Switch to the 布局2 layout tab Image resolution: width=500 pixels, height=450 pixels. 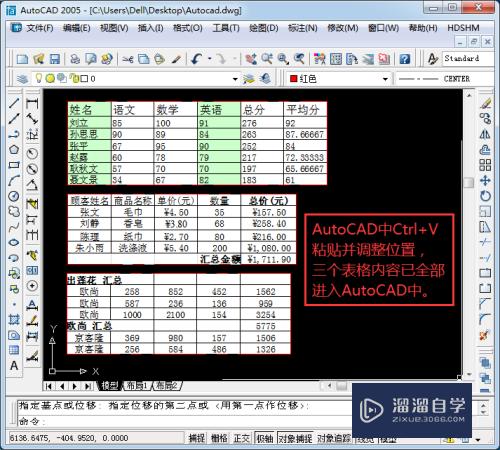[x=167, y=386]
